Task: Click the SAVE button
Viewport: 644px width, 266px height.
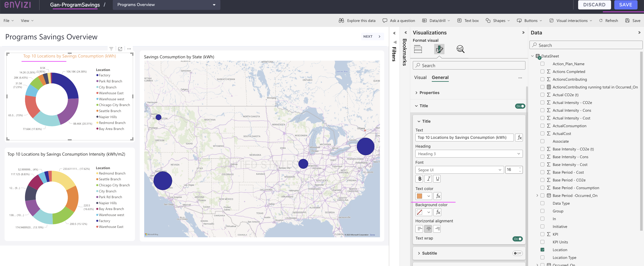Action: coord(626,5)
